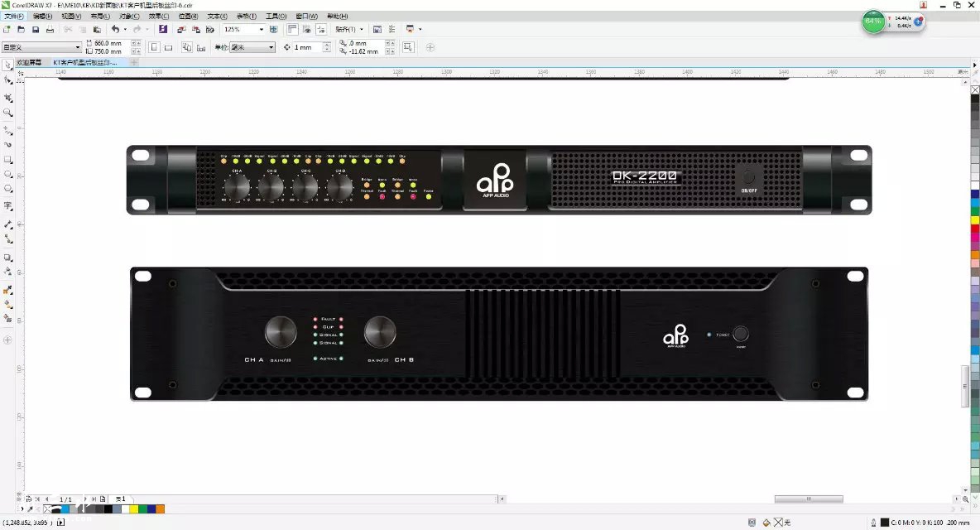Image resolution: width=980 pixels, height=530 pixels.
Task: Open the 文本(X) menu
Action: pyautogui.click(x=217, y=17)
